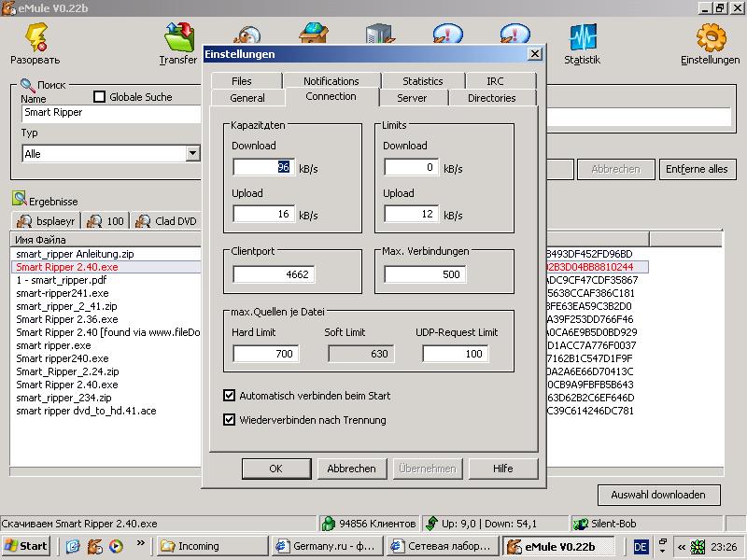
Task: Click the media player quick launch icon
Action: (x=116, y=546)
